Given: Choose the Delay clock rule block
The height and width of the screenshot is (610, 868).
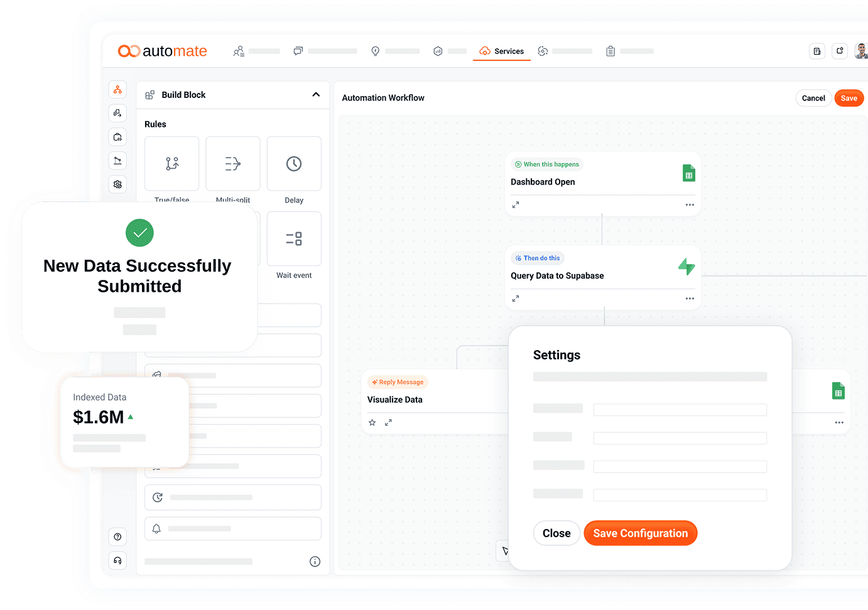Looking at the screenshot, I should pos(294,164).
